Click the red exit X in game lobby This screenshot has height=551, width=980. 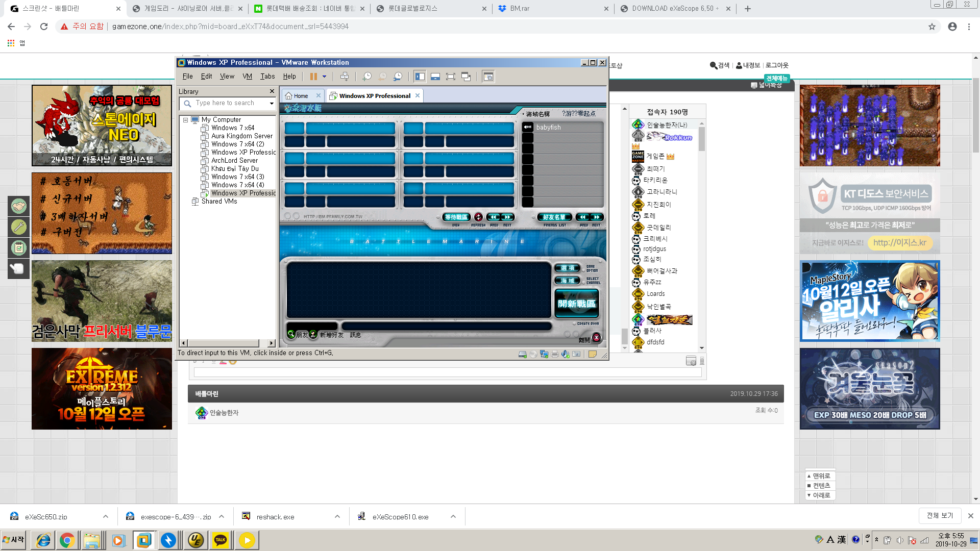coord(596,338)
